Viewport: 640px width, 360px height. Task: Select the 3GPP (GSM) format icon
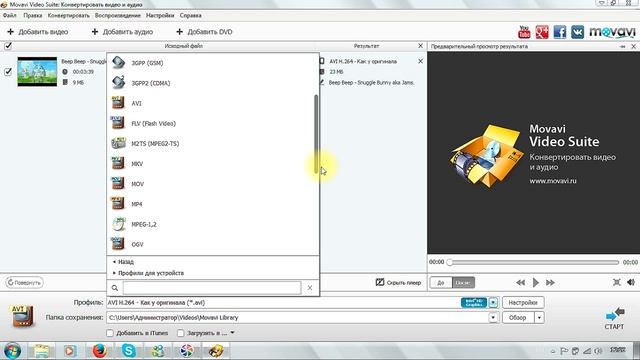118,62
